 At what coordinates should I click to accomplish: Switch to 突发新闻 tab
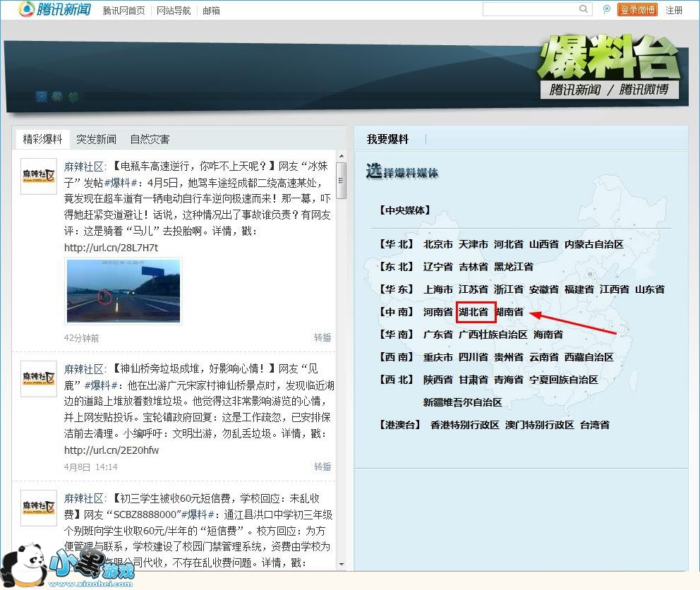click(x=96, y=139)
